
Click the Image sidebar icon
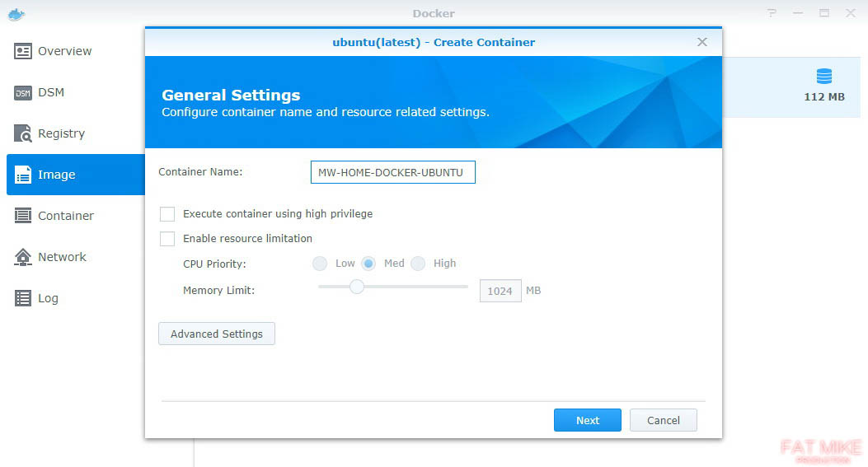[x=23, y=175]
